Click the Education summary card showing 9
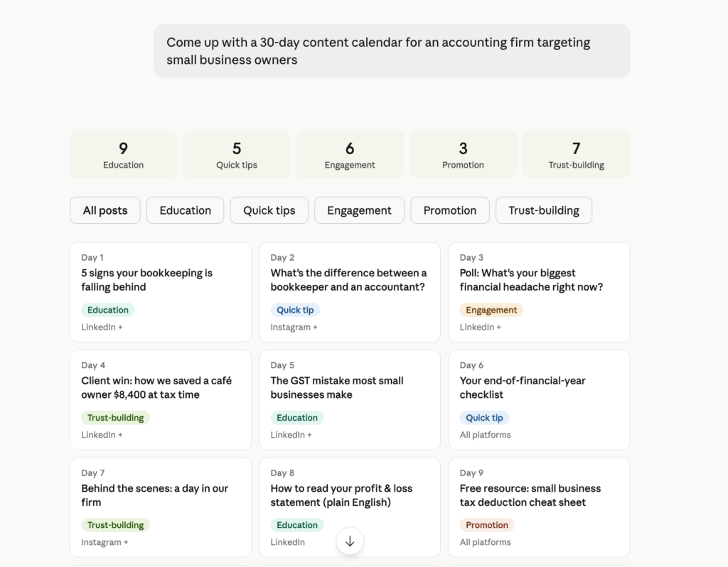 [x=123, y=154]
